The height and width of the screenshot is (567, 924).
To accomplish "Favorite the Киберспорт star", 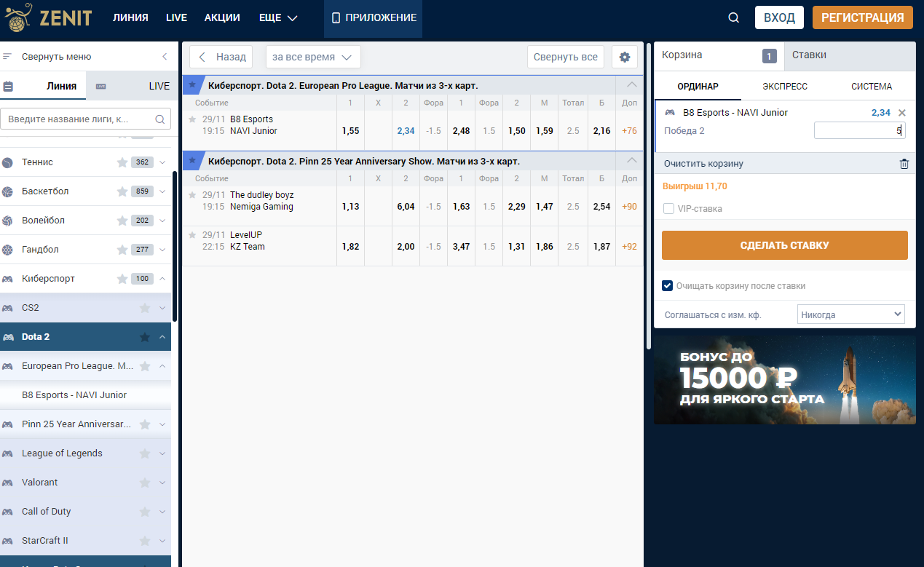I will pyautogui.click(x=122, y=279).
